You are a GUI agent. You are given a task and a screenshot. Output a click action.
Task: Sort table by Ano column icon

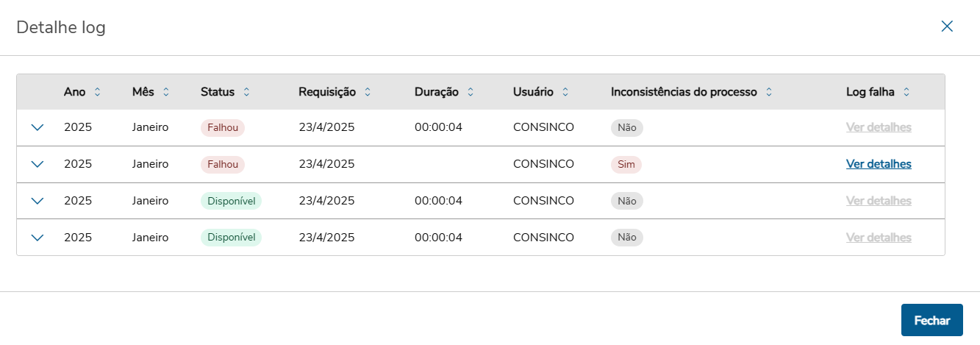[97, 92]
